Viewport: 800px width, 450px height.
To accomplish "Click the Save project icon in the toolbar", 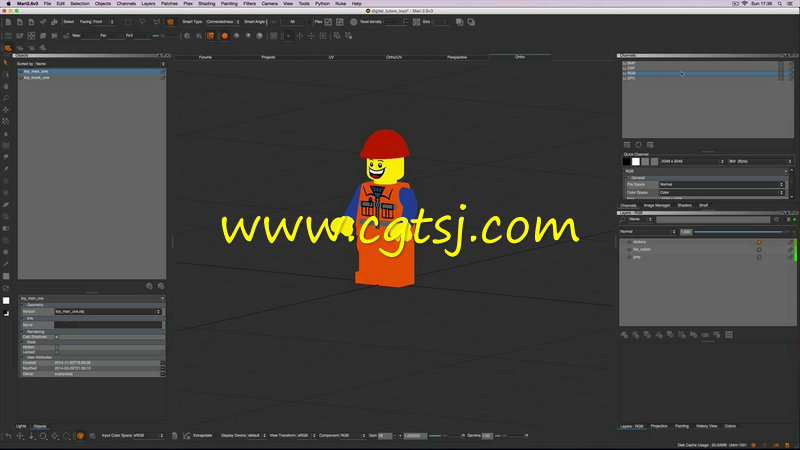I will pyautogui.click(x=31, y=22).
